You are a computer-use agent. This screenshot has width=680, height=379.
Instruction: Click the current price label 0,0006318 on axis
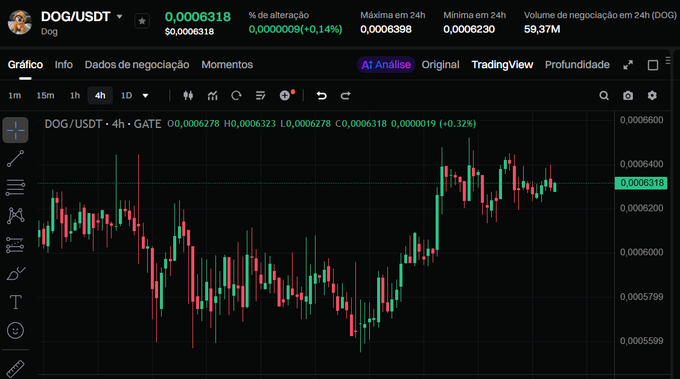641,183
